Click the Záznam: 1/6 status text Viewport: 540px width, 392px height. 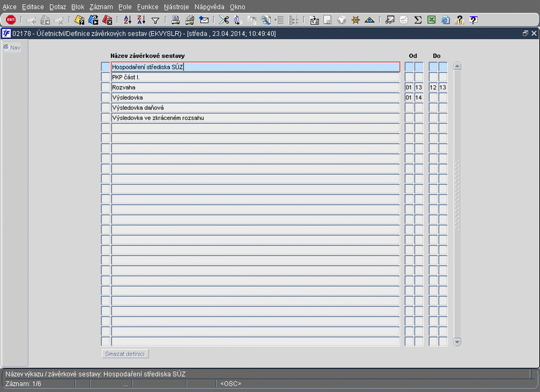pos(23,384)
